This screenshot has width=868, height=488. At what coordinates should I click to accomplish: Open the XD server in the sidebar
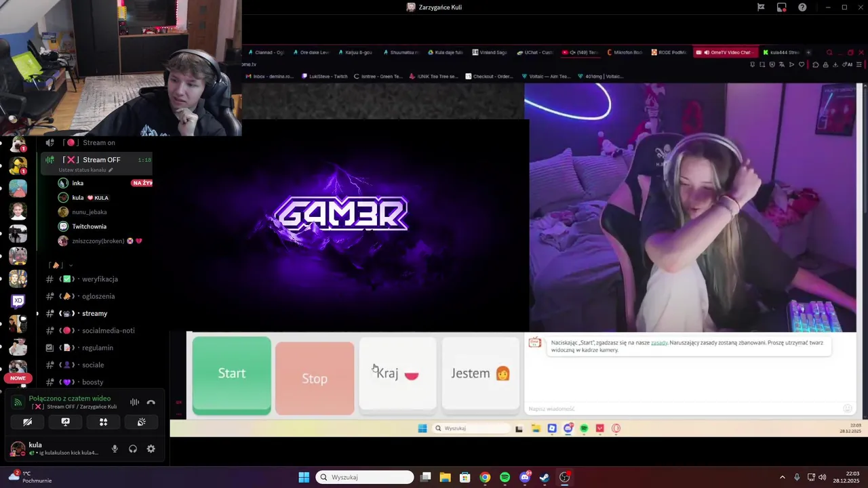pos(18,300)
